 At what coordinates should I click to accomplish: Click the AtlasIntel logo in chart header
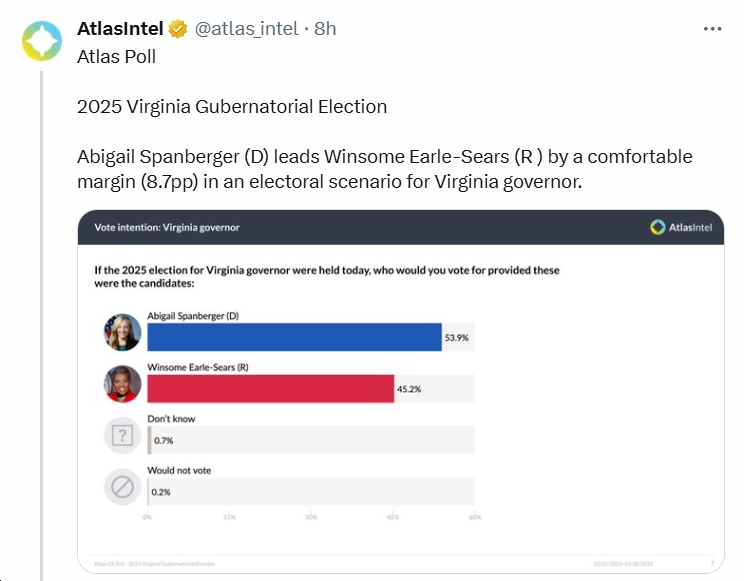[685, 227]
